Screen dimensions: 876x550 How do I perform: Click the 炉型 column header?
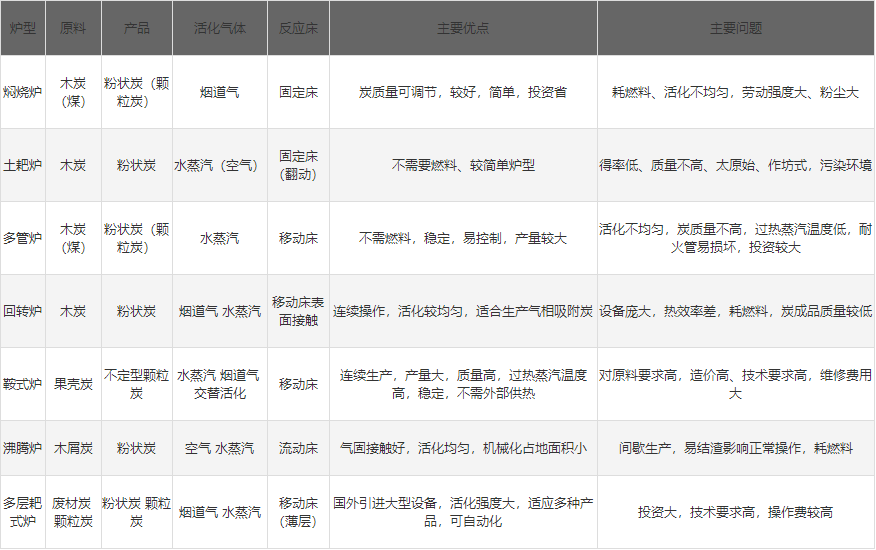pyautogui.click(x=22, y=28)
